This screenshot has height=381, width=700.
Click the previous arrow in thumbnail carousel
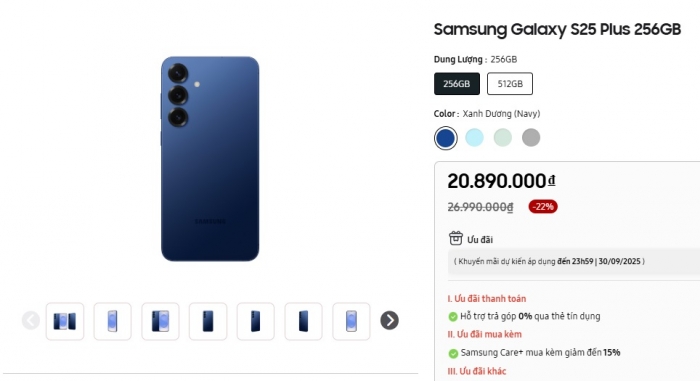pyautogui.click(x=31, y=320)
